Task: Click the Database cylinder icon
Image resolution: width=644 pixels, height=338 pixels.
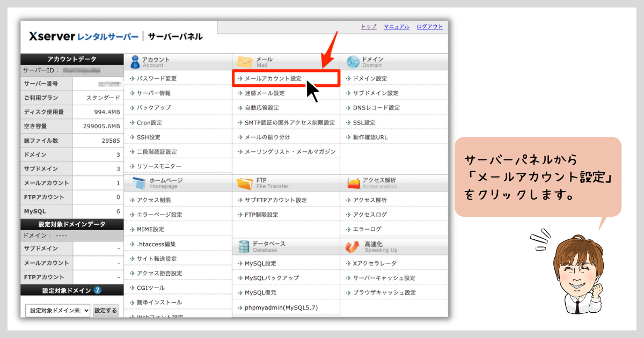Action: pos(244,246)
